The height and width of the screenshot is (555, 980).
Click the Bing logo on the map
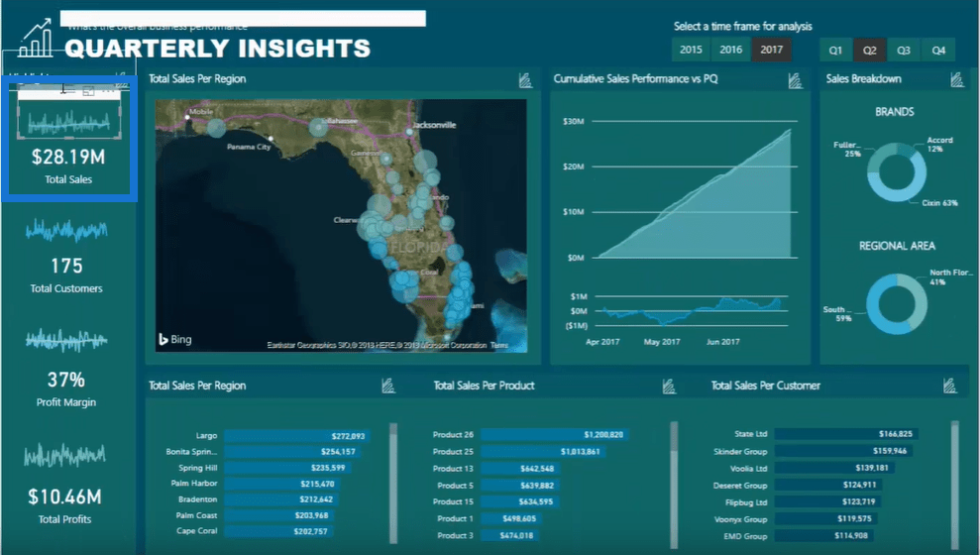(x=175, y=339)
